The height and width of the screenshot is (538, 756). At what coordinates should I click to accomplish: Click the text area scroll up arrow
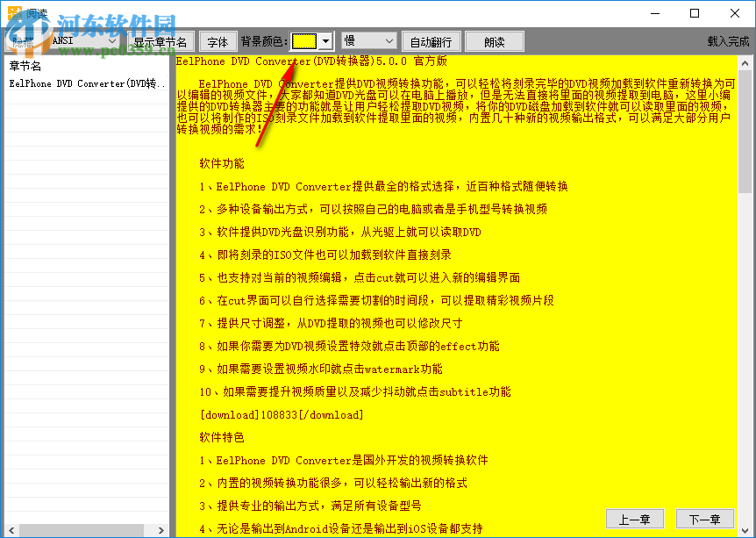(x=745, y=63)
